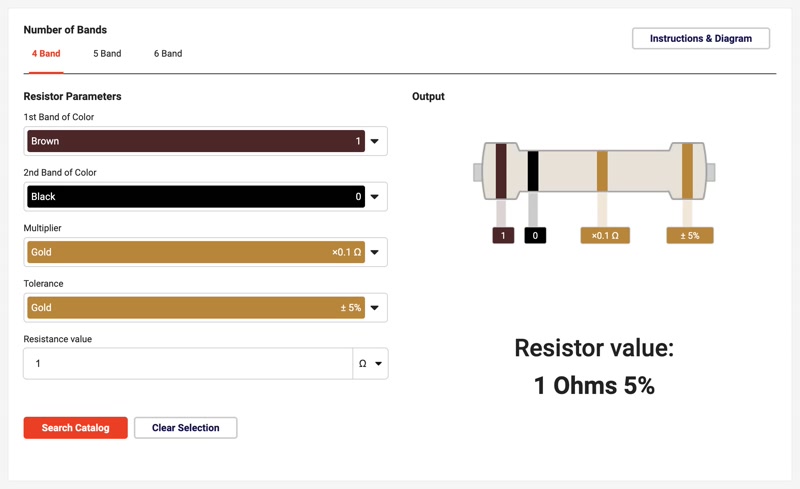Click the gold tolerance band on resistor
This screenshot has width=800, height=489.
(x=687, y=171)
